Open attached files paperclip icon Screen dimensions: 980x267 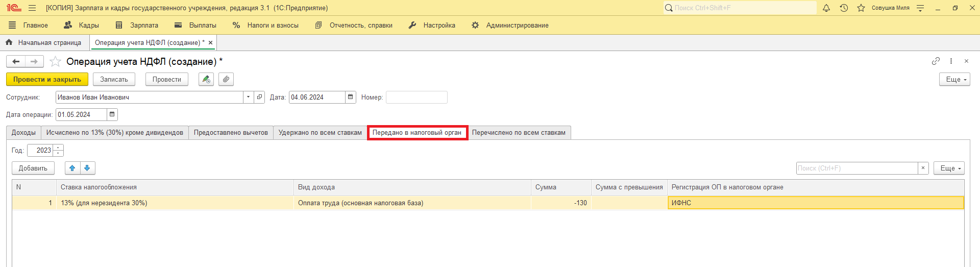[226, 80]
